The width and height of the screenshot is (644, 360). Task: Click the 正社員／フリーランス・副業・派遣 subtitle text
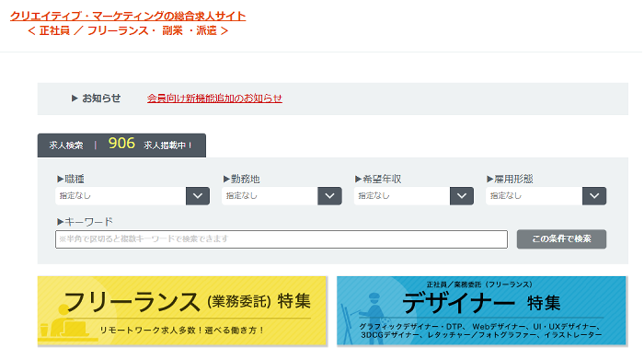(128, 30)
